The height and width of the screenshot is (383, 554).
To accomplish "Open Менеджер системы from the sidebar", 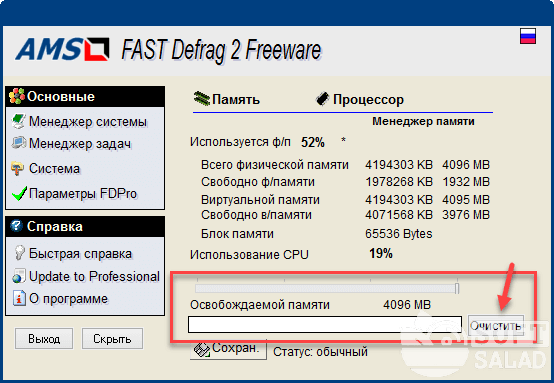I will [88, 121].
